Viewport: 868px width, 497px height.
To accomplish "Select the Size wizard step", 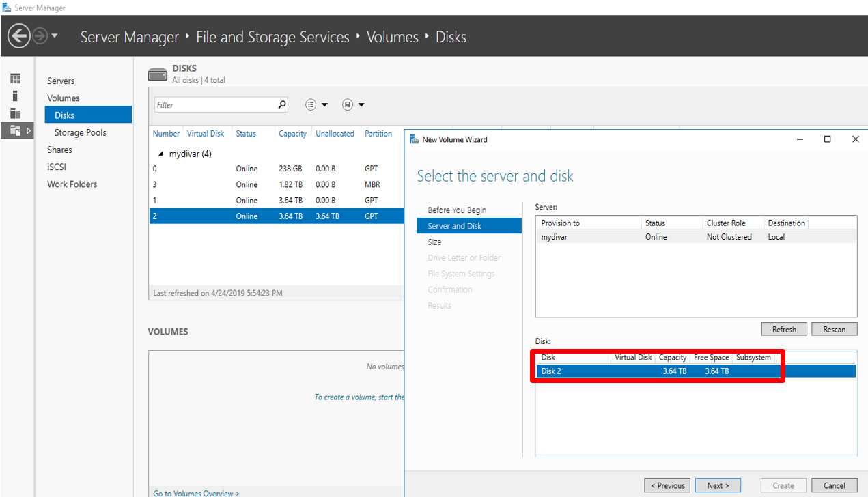I will point(434,242).
